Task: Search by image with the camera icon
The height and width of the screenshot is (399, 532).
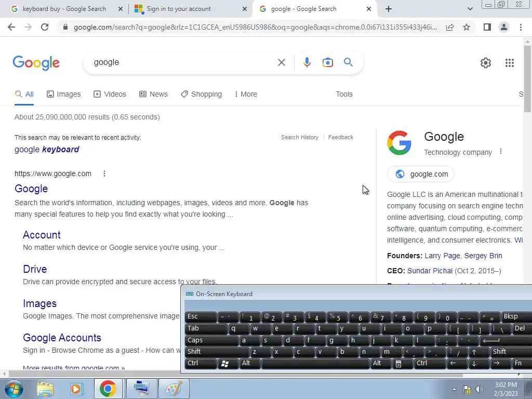Action: pos(327,62)
